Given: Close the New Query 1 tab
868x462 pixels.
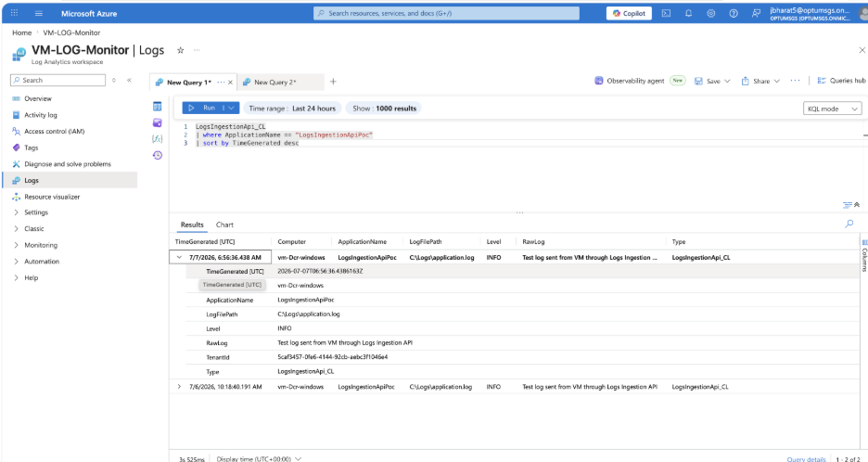Looking at the screenshot, I should coord(230,82).
